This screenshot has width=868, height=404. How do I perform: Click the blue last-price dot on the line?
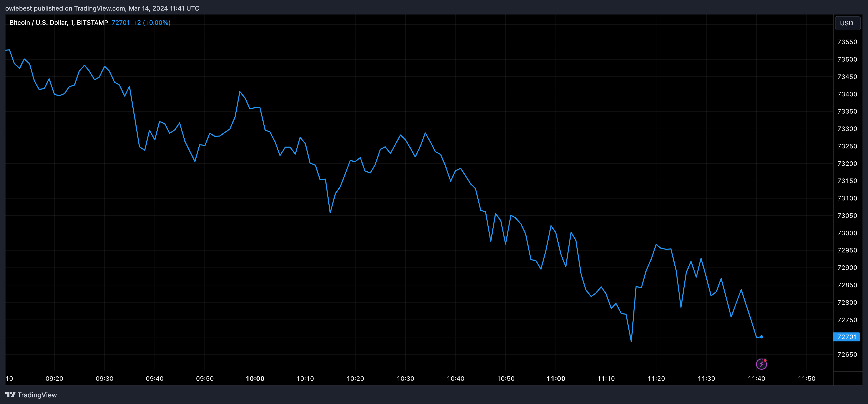tap(762, 337)
